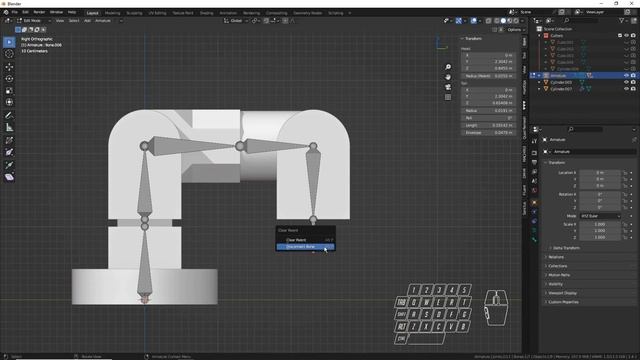This screenshot has width=640, height=360.
Task: Adjust the Location X value field
Action: point(600,173)
